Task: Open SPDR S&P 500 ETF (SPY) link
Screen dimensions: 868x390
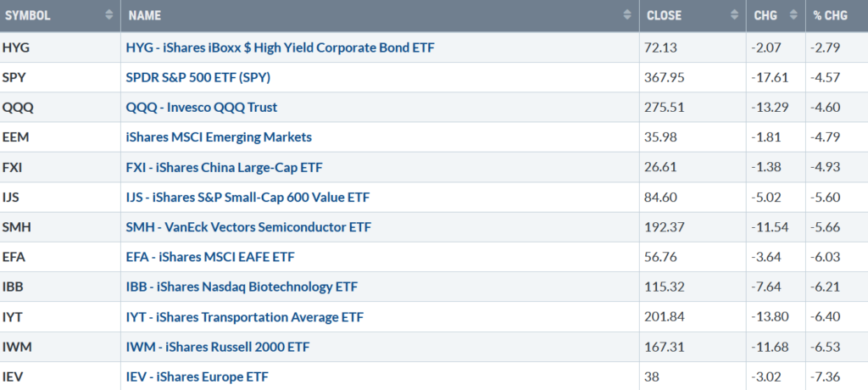Action: pos(198,77)
